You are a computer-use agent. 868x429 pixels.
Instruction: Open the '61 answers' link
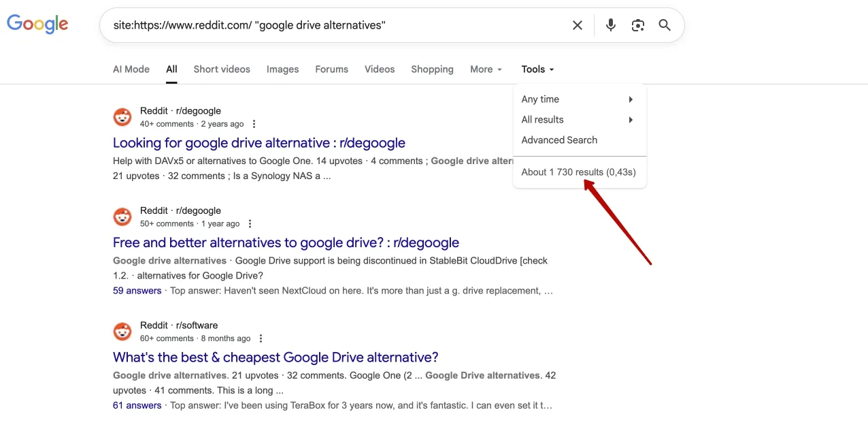point(137,405)
